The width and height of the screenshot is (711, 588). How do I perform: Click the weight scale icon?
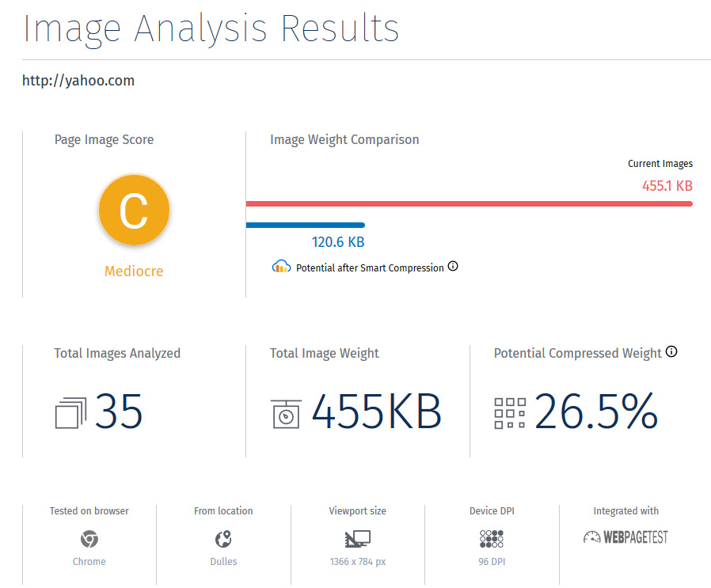[286, 413]
